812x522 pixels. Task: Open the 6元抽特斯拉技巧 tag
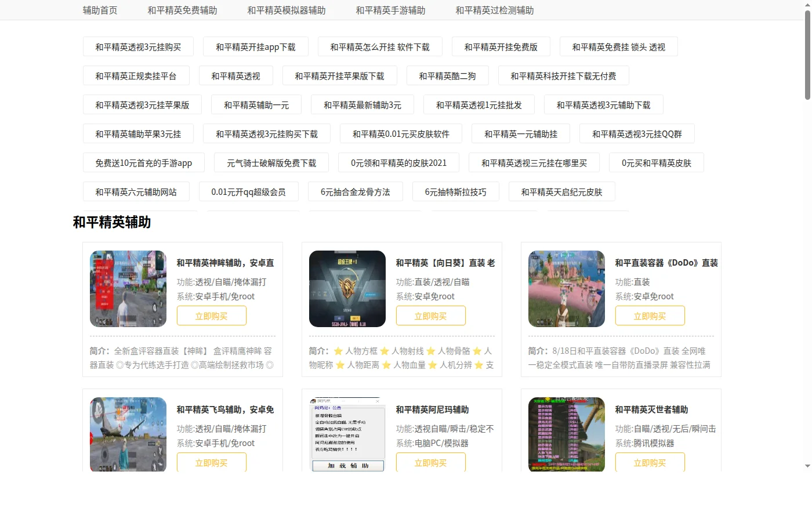(456, 192)
